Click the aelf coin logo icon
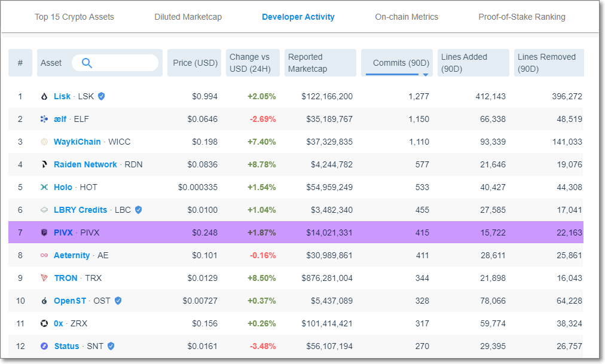 (x=44, y=119)
